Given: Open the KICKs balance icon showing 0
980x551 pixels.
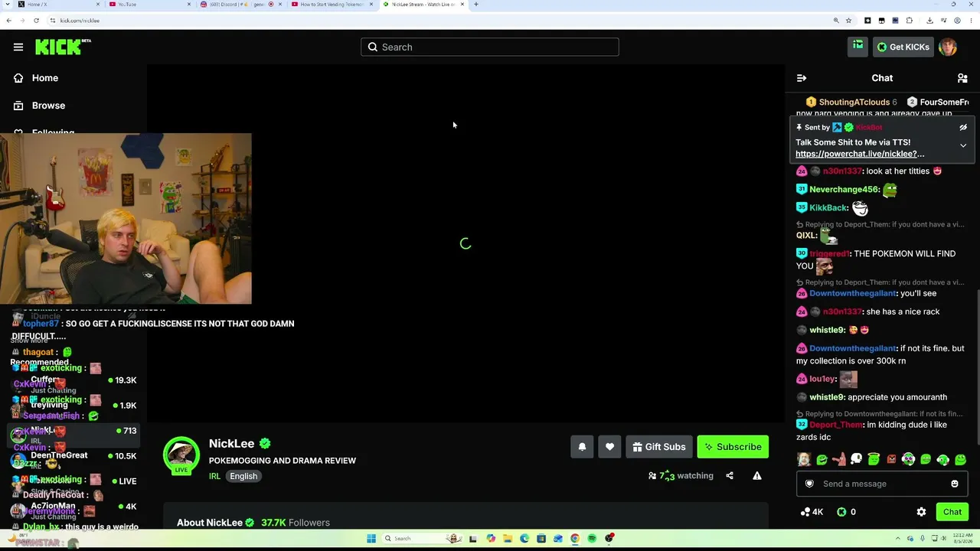Looking at the screenshot, I should [846, 512].
